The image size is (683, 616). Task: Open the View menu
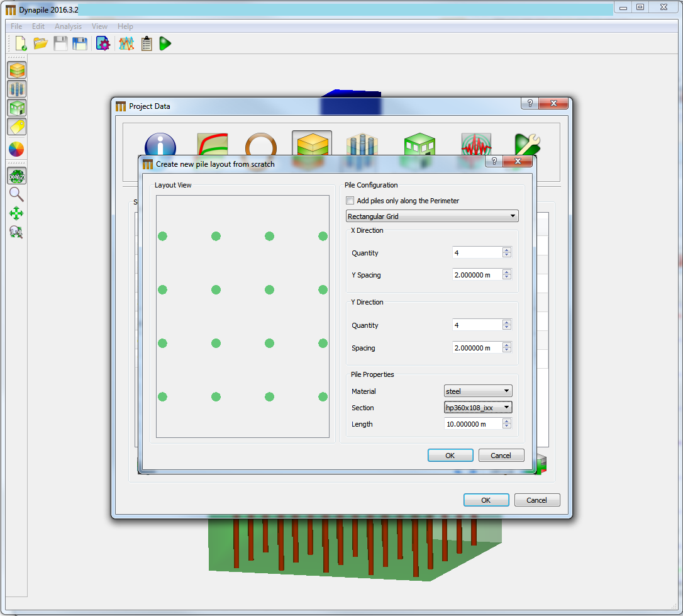point(100,26)
